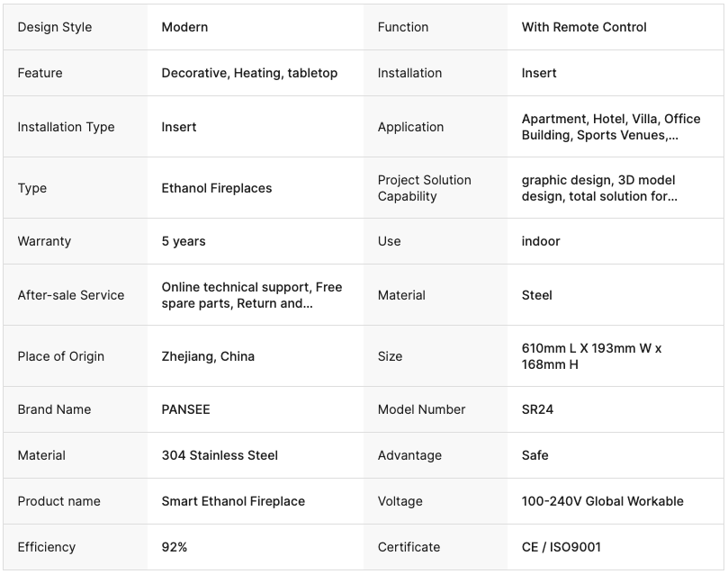
Task: Select the "Zhejiang, China" origin value
Action: click(x=208, y=356)
